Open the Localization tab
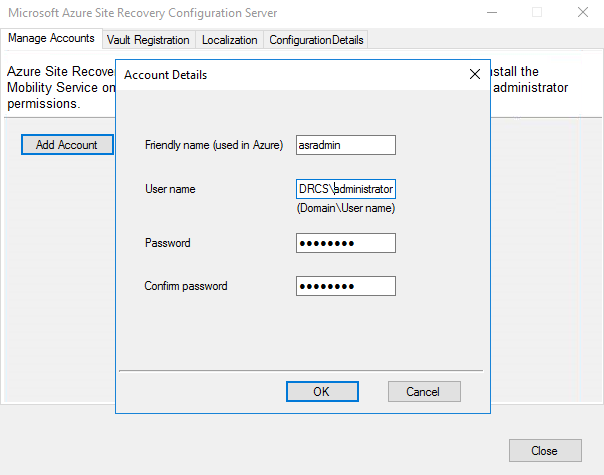 (x=230, y=40)
